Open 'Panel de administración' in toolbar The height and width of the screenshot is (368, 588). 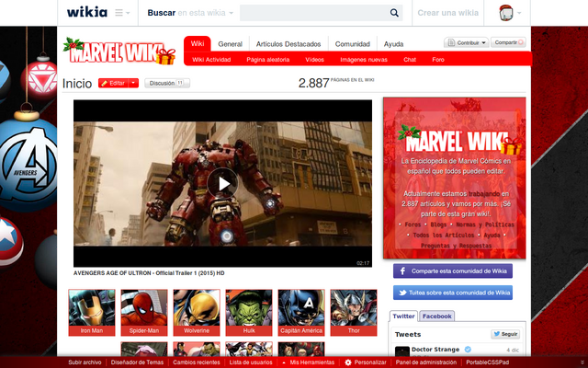426,362
